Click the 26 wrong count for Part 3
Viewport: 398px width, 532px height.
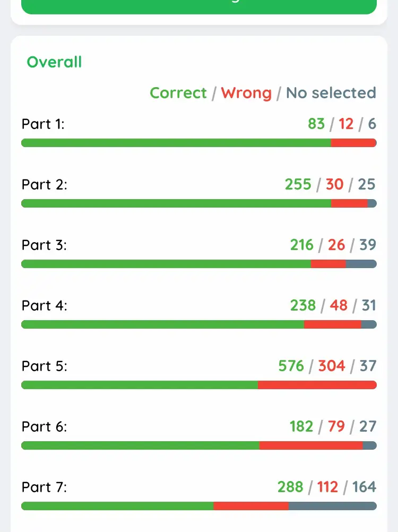tap(338, 245)
